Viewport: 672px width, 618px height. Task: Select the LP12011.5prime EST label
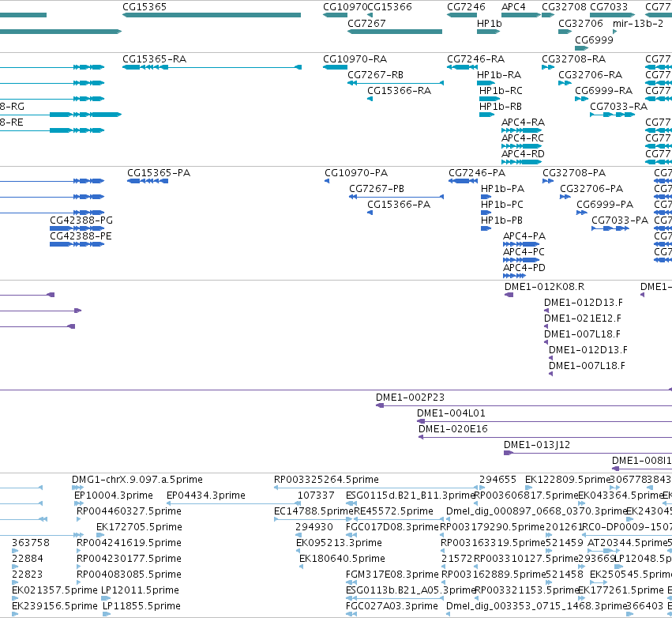pos(140,591)
